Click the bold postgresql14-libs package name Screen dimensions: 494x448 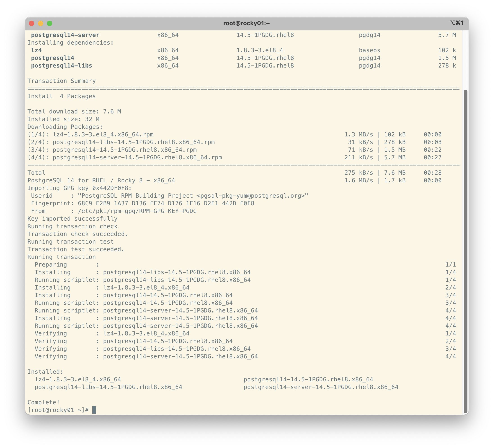coord(61,66)
